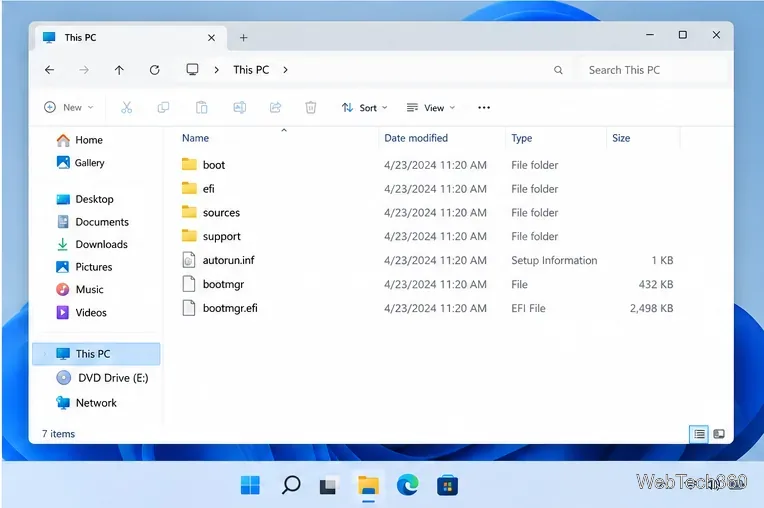Select the This PC tab
Image resolution: width=764 pixels, height=508 pixels.
point(130,38)
